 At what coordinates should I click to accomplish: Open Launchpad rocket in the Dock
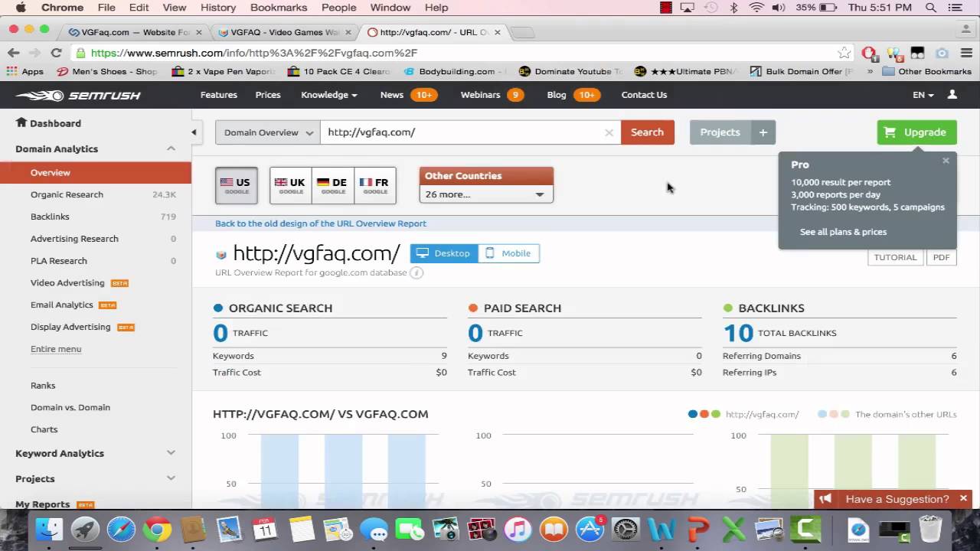(86, 530)
